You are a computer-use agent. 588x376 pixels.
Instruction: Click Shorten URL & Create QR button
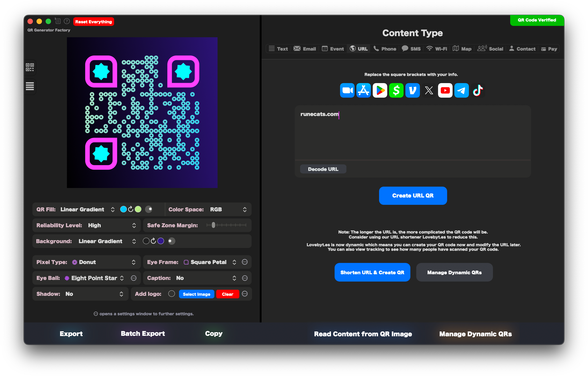pyautogui.click(x=372, y=272)
